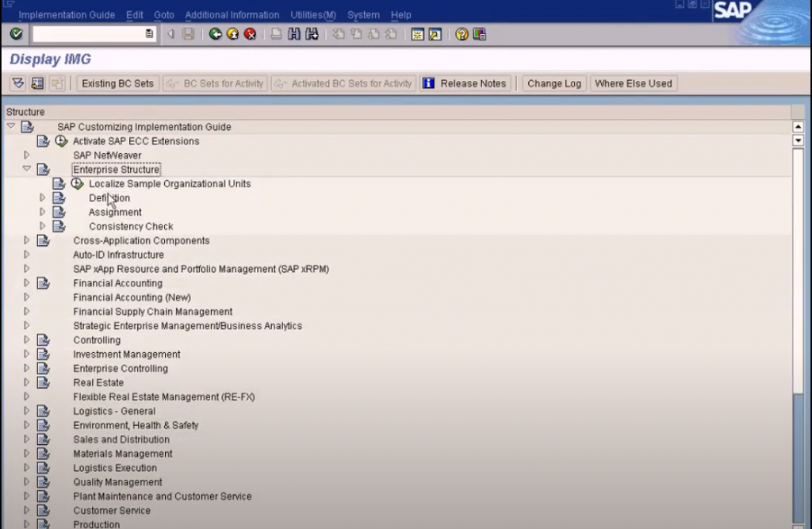Open the command field history dropdown
The width and height of the screenshot is (812, 529).
[x=149, y=34]
